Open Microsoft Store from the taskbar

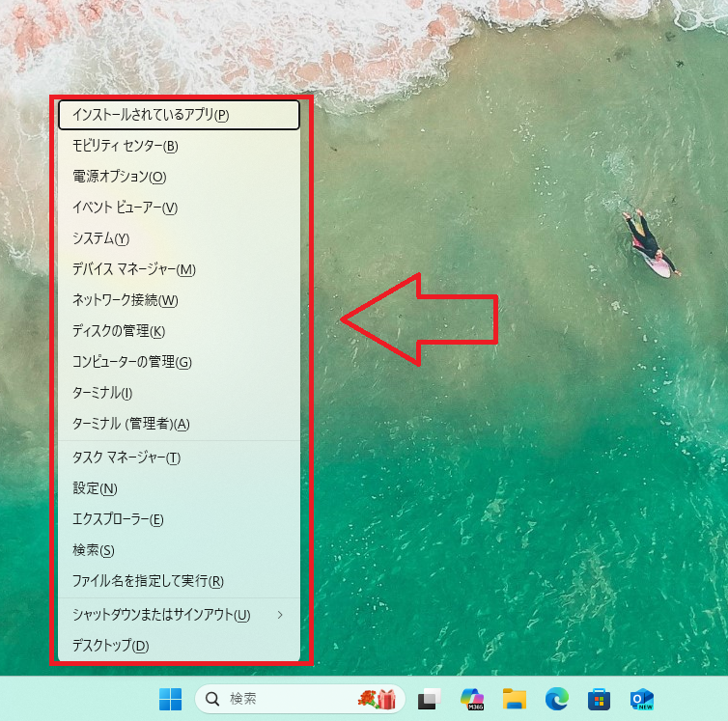click(x=599, y=699)
